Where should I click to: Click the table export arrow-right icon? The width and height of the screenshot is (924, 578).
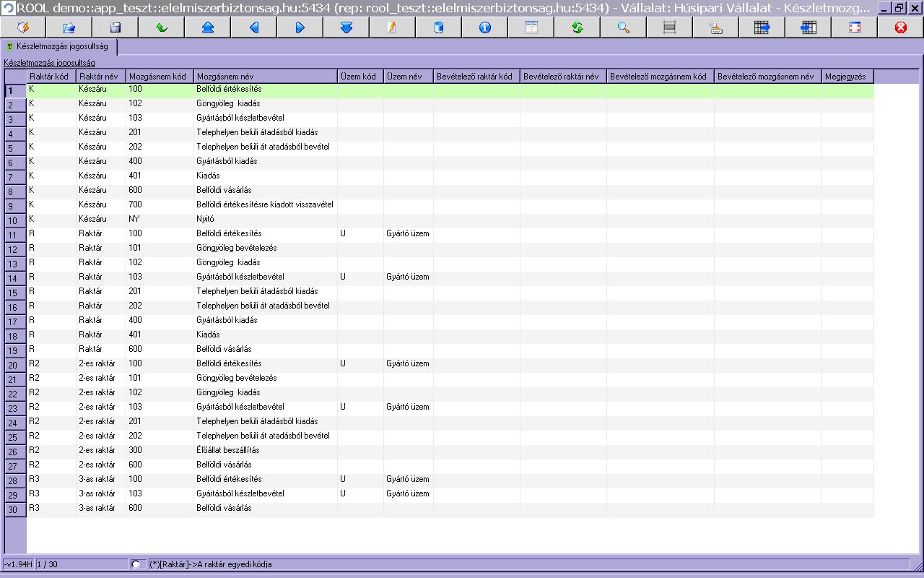pyautogui.click(x=762, y=27)
